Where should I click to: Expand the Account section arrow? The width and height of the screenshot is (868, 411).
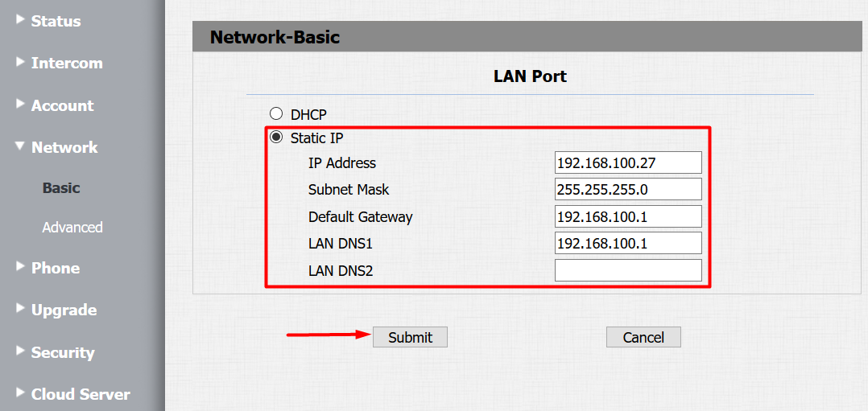click(x=20, y=105)
